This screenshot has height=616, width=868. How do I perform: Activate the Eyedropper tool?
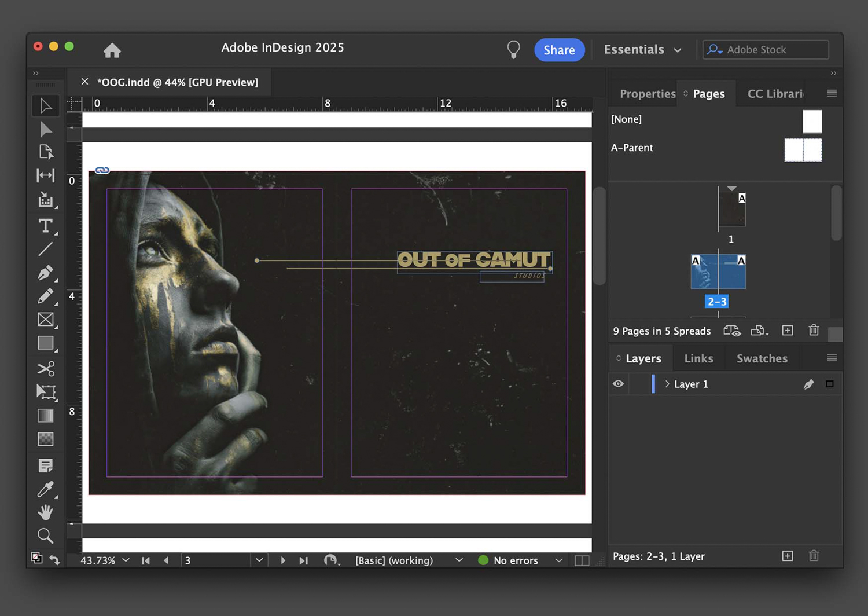pyautogui.click(x=45, y=489)
